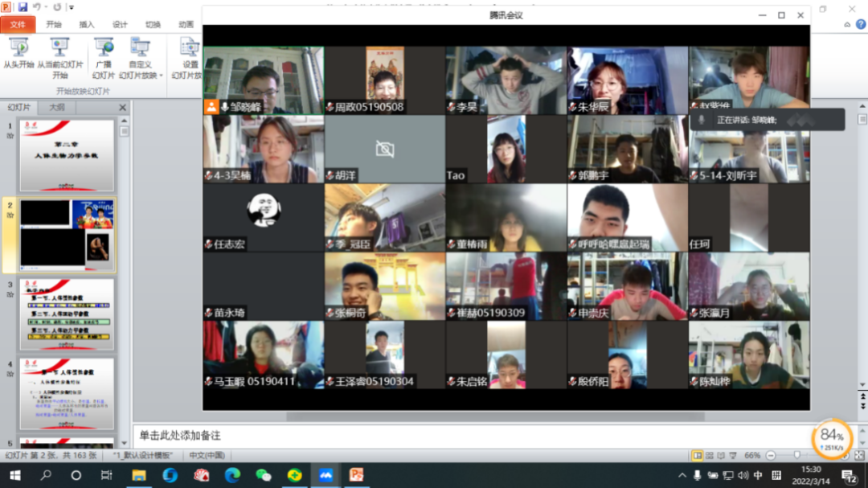
Task: Open Tencent Meeting icon in taskbar
Action: pos(325,475)
